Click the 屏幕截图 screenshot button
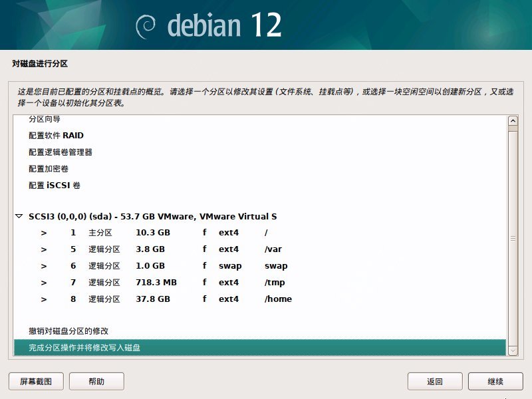This screenshot has height=399, width=532. point(36,382)
